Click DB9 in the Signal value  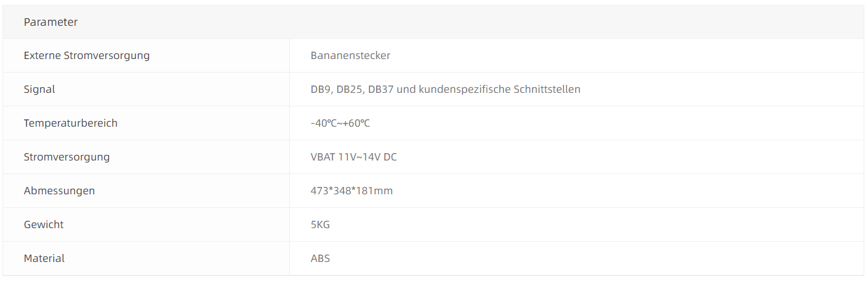point(320,89)
